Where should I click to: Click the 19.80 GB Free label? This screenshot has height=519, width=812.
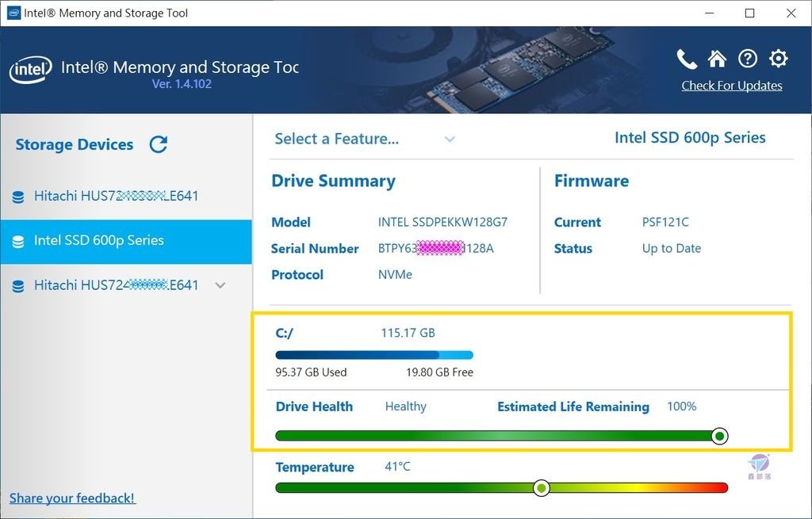439,372
